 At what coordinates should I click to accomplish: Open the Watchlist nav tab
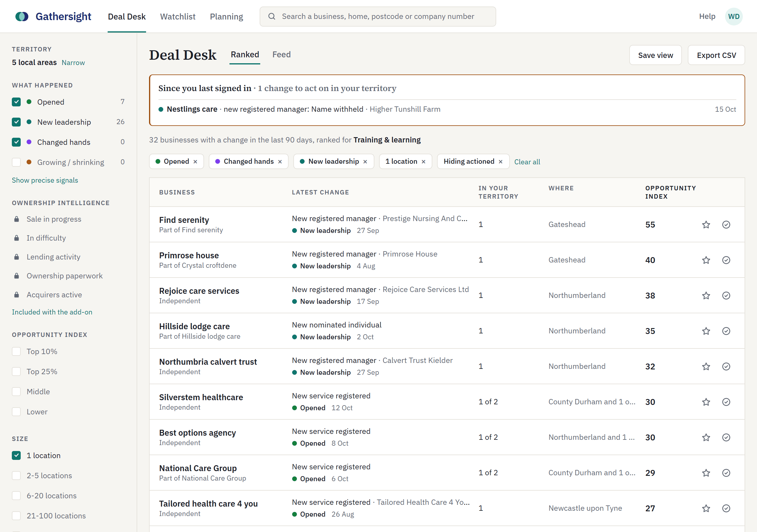[x=178, y=17]
